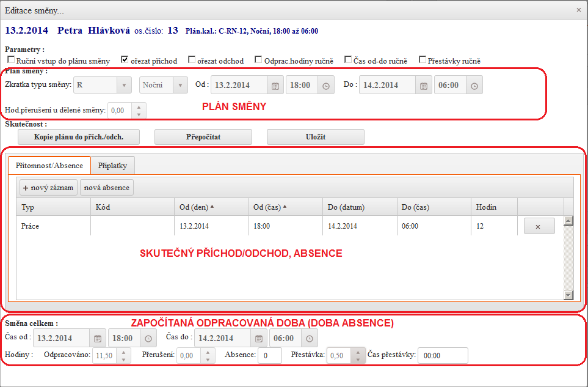Enable Ruční vstup do plánu směny checkbox
Screen dimensions: 588x387
coord(11,60)
